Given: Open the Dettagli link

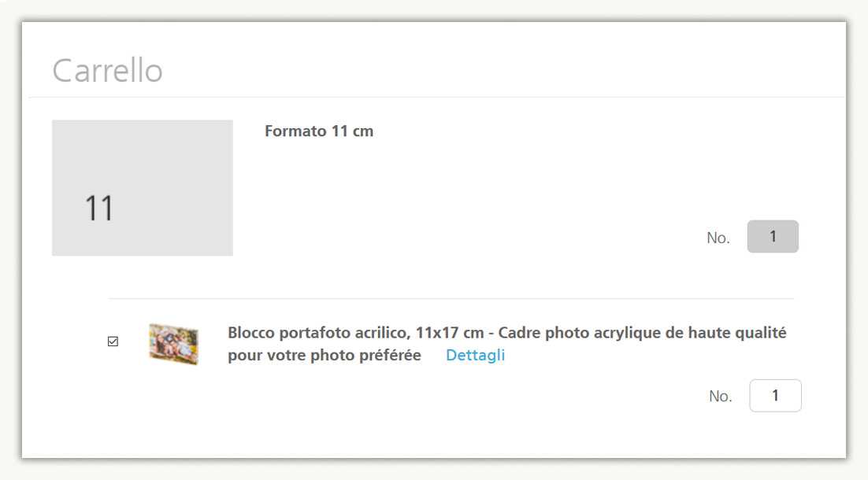Looking at the screenshot, I should 475,355.
